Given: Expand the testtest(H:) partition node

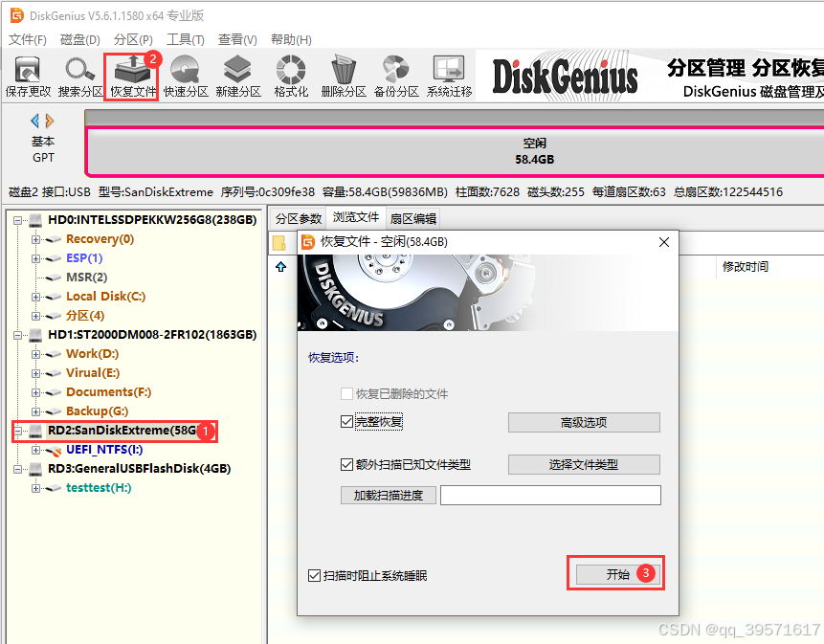Looking at the screenshot, I should (35, 489).
